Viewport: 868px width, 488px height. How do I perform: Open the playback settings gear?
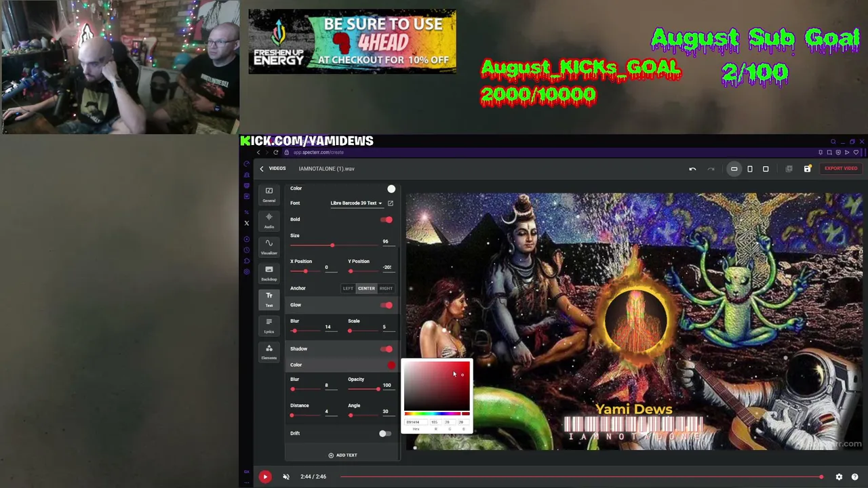point(839,477)
